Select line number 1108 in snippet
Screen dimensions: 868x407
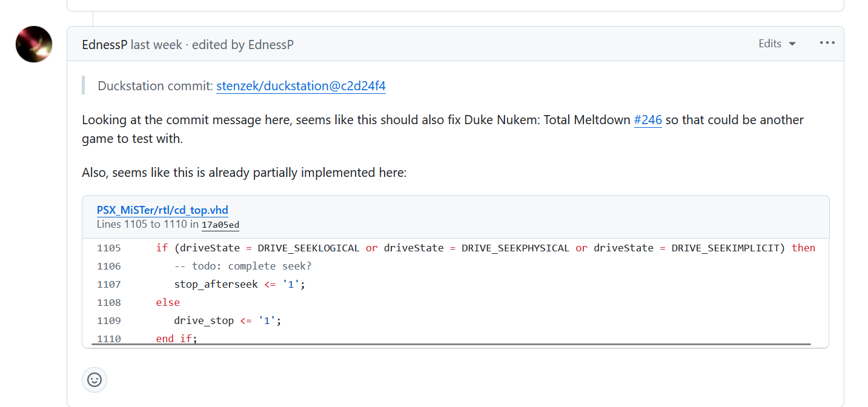(109, 302)
